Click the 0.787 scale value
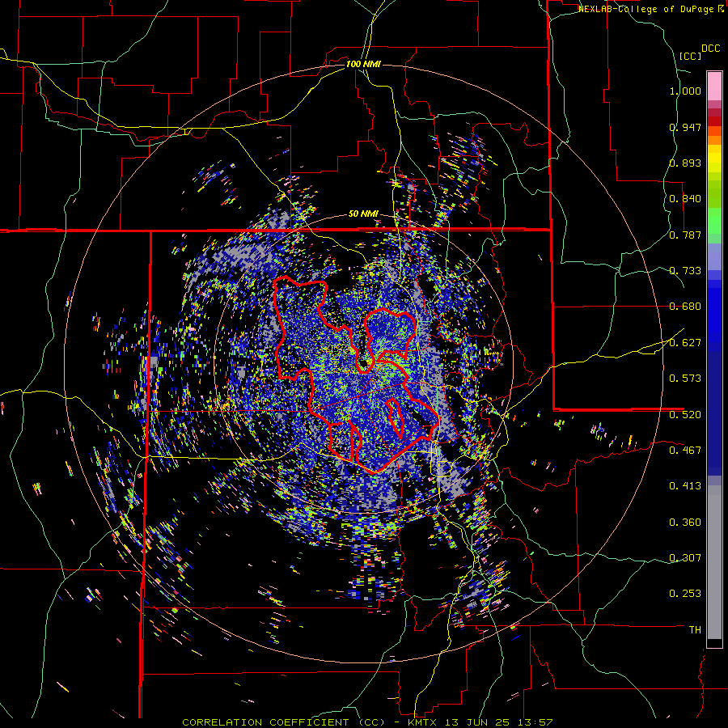728x728 pixels. coord(685,235)
